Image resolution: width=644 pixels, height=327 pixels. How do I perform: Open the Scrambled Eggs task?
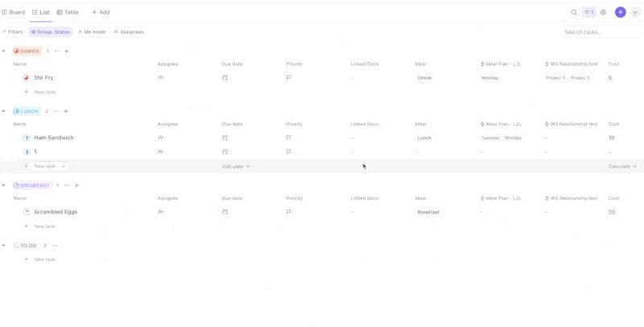pos(56,212)
